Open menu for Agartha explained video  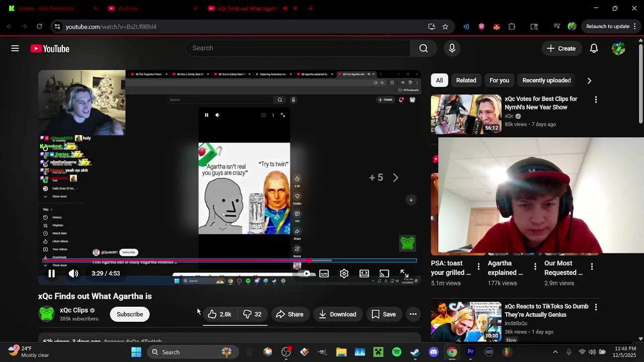point(535,266)
